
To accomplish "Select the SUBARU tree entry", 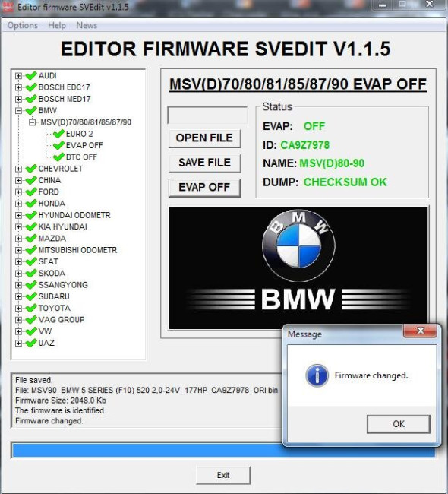I will (54, 296).
